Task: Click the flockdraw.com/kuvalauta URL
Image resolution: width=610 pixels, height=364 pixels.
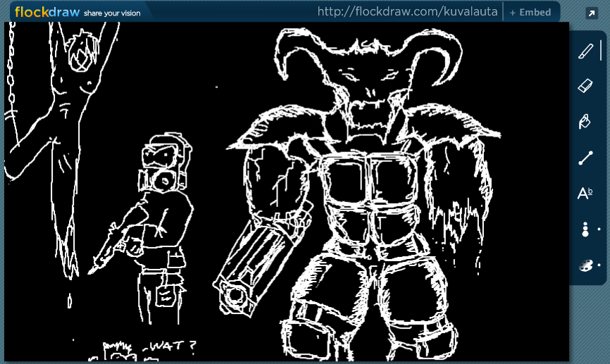Action: tap(407, 12)
